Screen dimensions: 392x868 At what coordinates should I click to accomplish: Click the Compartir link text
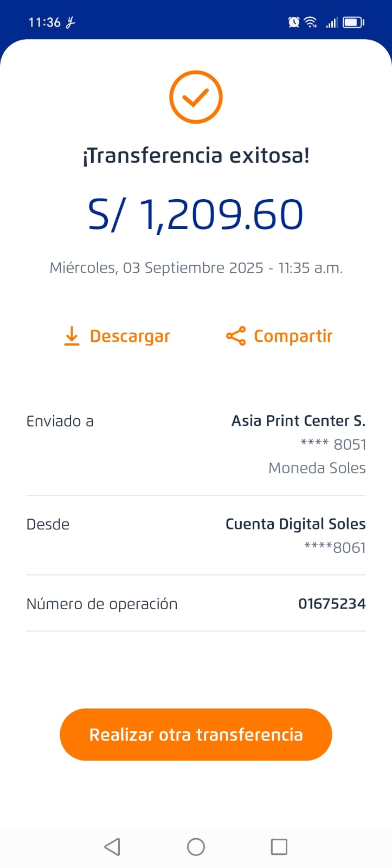pos(293,336)
